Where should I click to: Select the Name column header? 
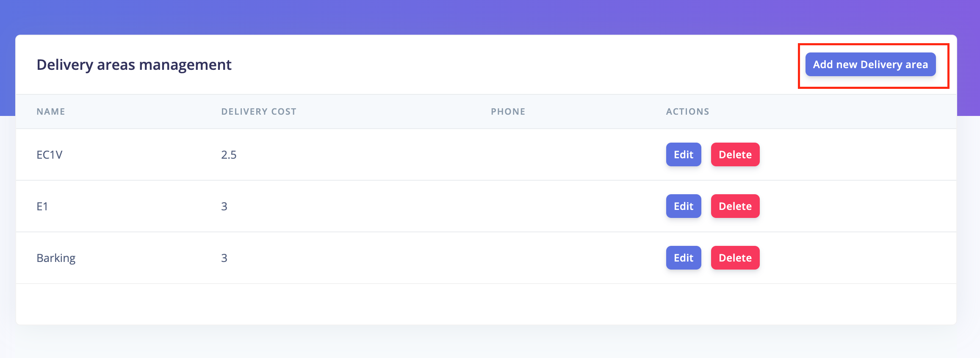click(x=51, y=112)
